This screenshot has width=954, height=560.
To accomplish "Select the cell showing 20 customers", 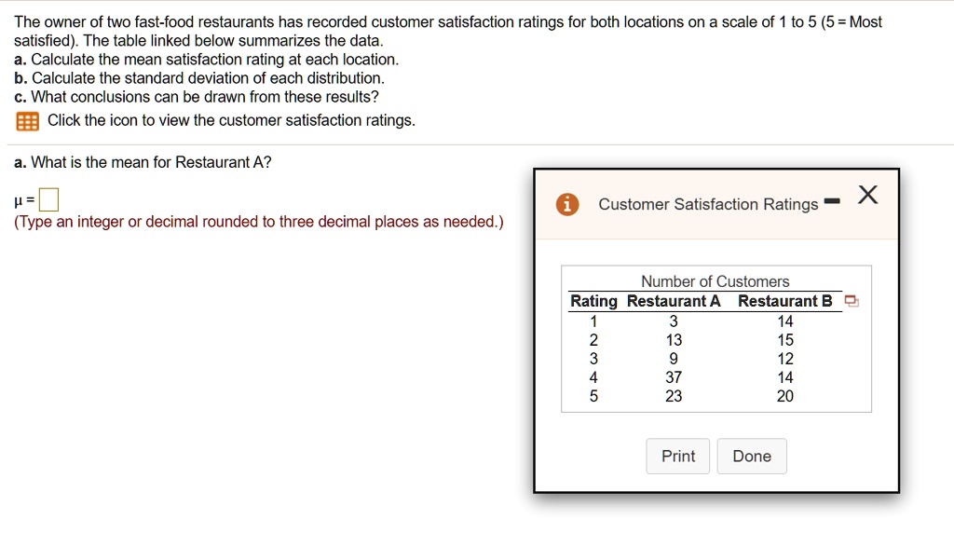I will tap(785, 396).
